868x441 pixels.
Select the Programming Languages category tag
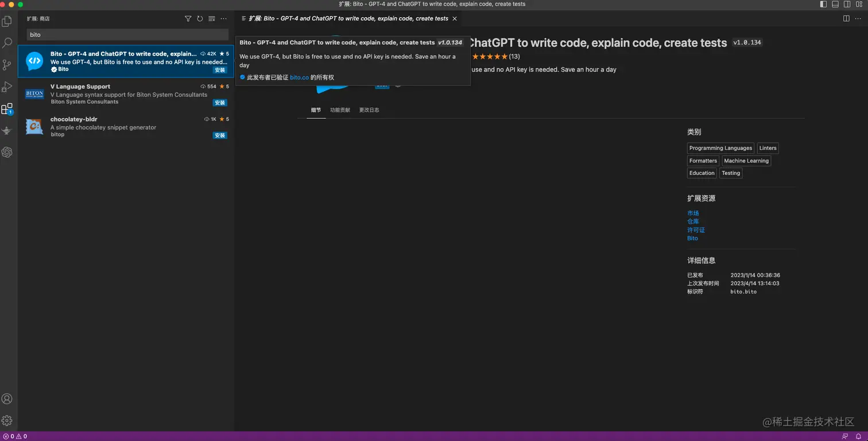(720, 148)
